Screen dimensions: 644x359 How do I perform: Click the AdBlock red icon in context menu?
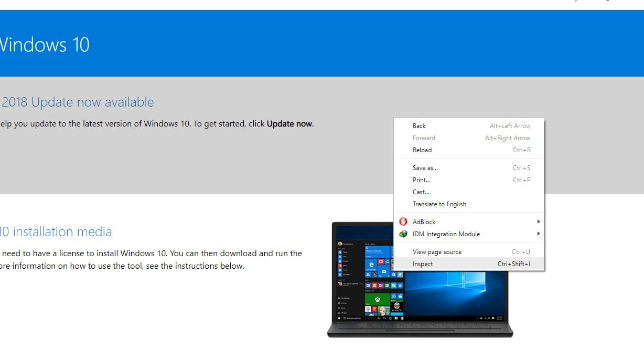pos(403,221)
